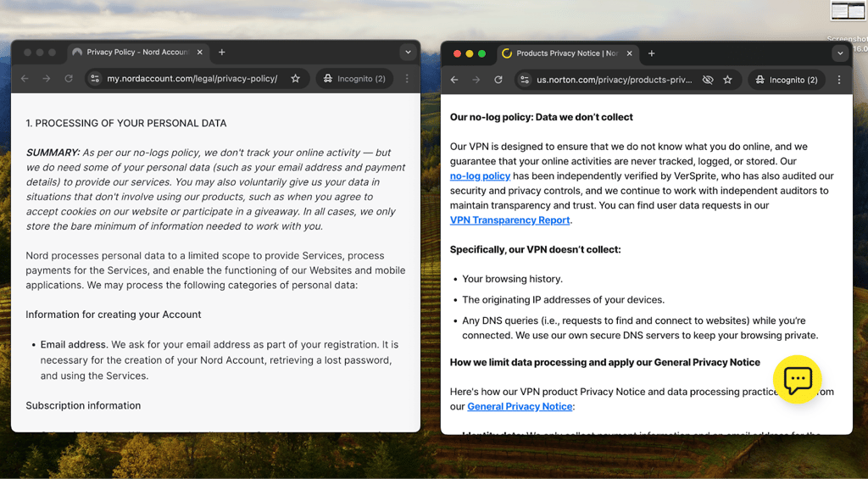Open the General Privacy Notice link
This screenshot has width=868, height=479.
[x=520, y=406]
